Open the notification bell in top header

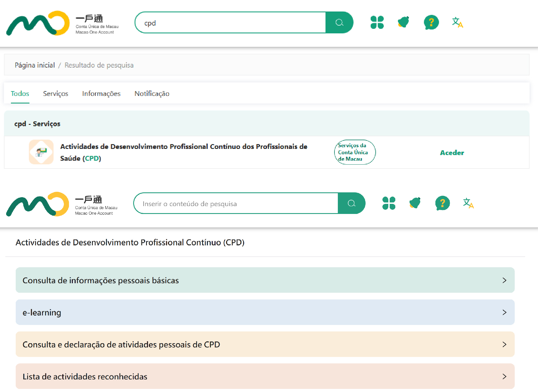(x=403, y=22)
